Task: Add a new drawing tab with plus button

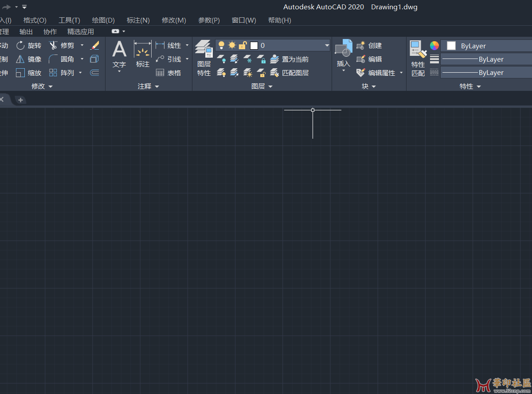Action: (20, 100)
